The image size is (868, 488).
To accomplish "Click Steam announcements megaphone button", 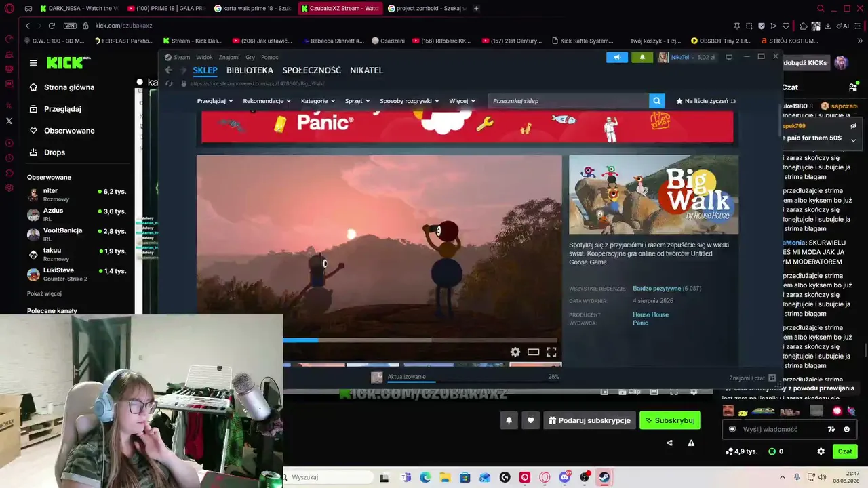I will click(617, 58).
